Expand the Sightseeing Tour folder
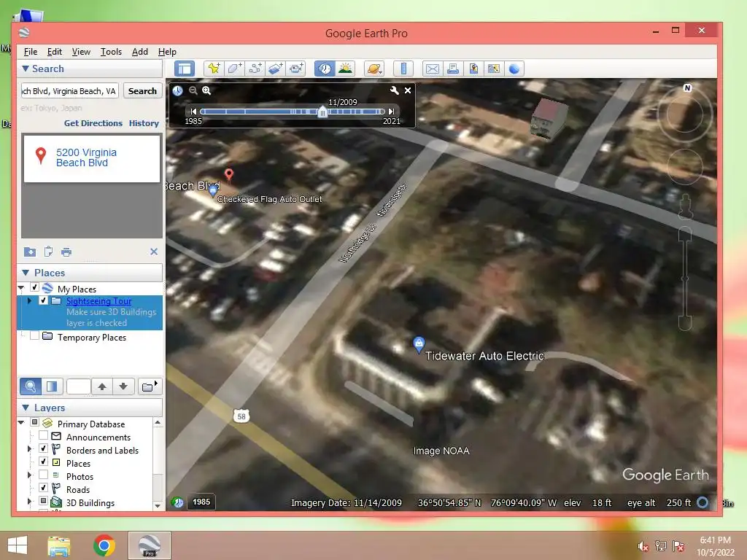Image resolution: width=747 pixels, height=560 pixels. (x=29, y=300)
